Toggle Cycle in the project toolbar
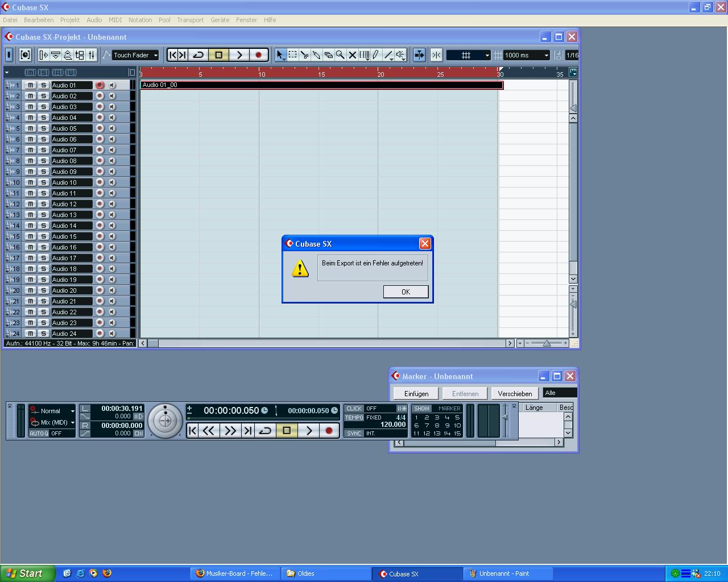Image resolution: width=728 pixels, height=582 pixels. [x=198, y=55]
